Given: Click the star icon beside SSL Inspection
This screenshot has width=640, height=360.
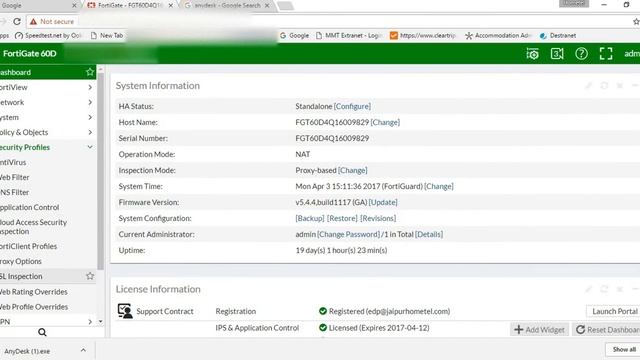Looking at the screenshot, I should (90, 276).
